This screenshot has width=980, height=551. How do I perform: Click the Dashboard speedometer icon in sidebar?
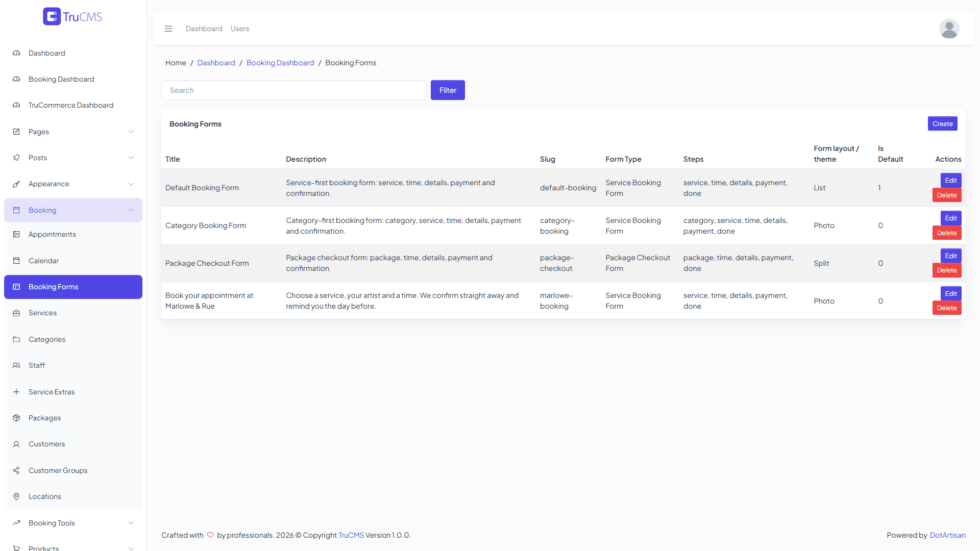click(x=16, y=53)
